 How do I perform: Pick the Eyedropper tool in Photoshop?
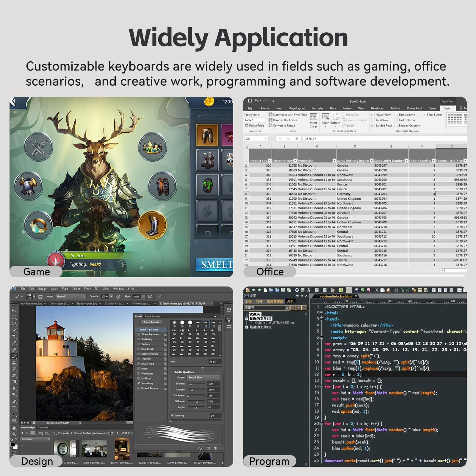(x=14, y=343)
